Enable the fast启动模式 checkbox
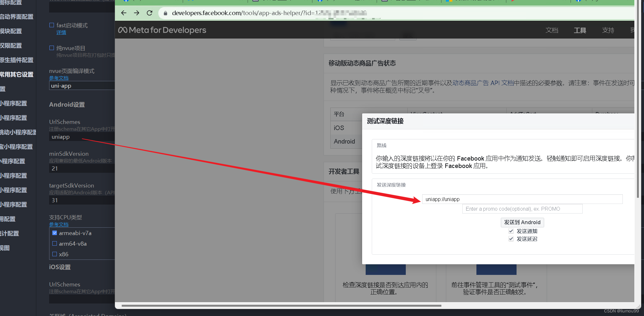 52,25
